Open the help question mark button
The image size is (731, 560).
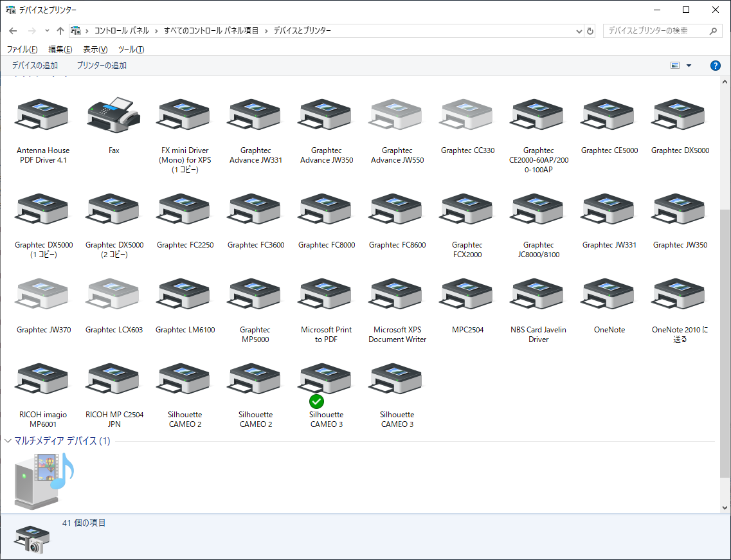coord(715,66)
